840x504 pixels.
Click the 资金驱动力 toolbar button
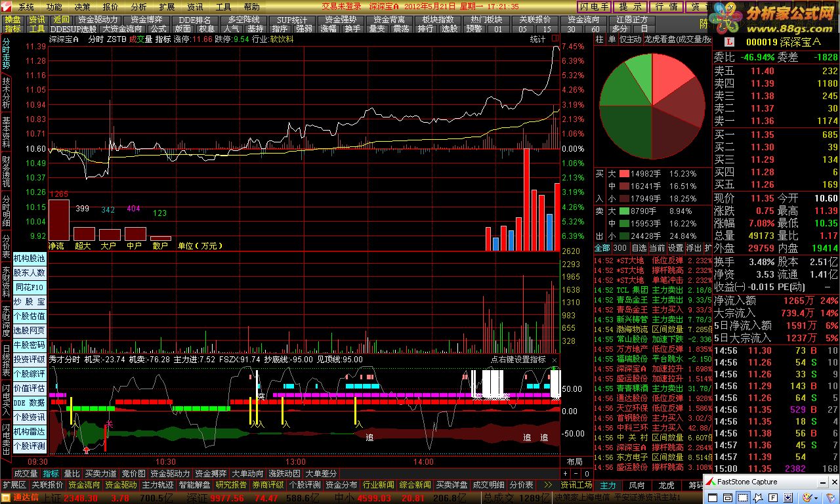pos(98,20)
